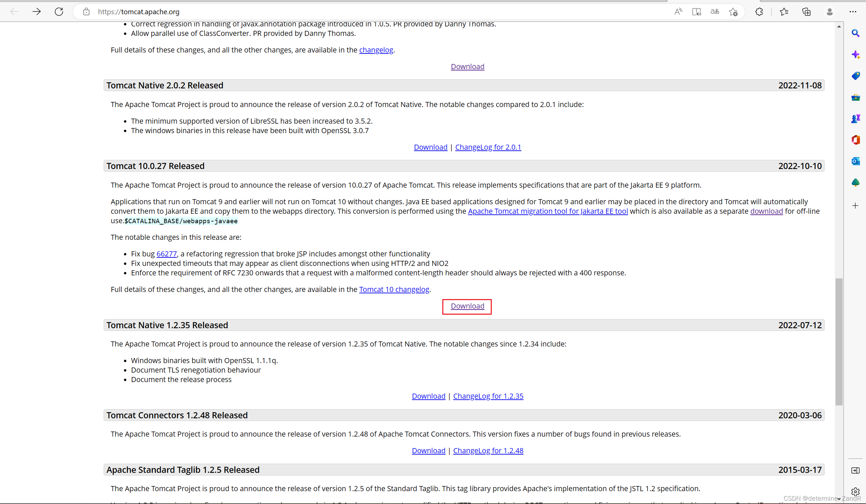Click the 2020-03-06 release date
866x504 pixels.
pos(800,415)
